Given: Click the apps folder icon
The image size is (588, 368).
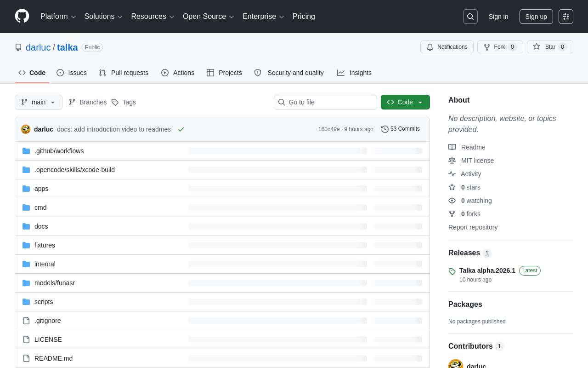Looking at the screenshot, I should pyautogui.click(x=26, y=189).
